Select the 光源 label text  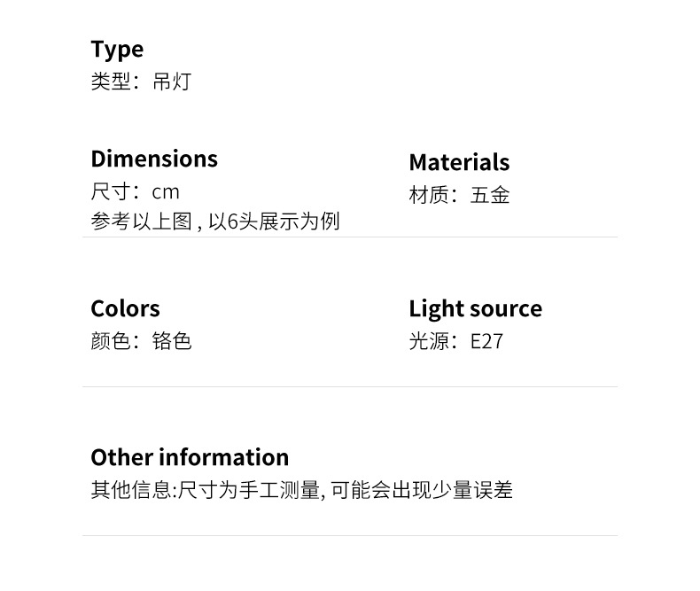coord(428,341)
